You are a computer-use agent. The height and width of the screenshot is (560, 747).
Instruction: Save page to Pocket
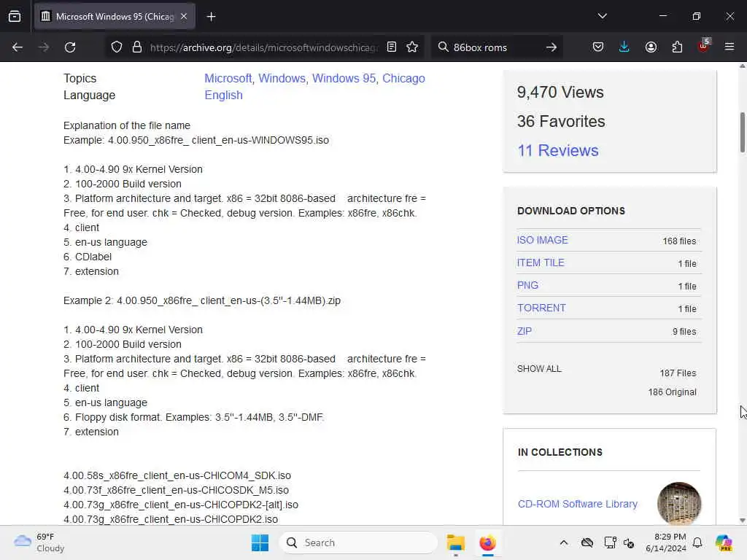pos(598,47)
